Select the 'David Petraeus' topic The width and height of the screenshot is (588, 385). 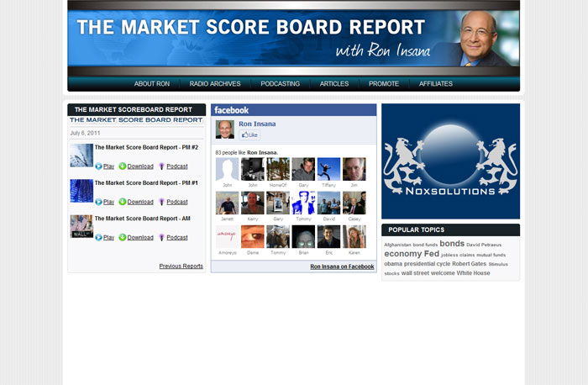point(484,245)
